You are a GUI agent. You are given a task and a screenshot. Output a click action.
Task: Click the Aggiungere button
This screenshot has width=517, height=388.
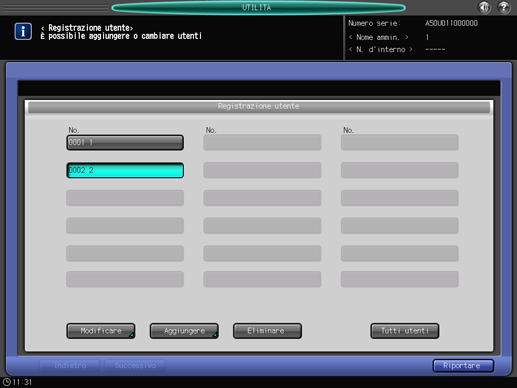pos(184,331)
